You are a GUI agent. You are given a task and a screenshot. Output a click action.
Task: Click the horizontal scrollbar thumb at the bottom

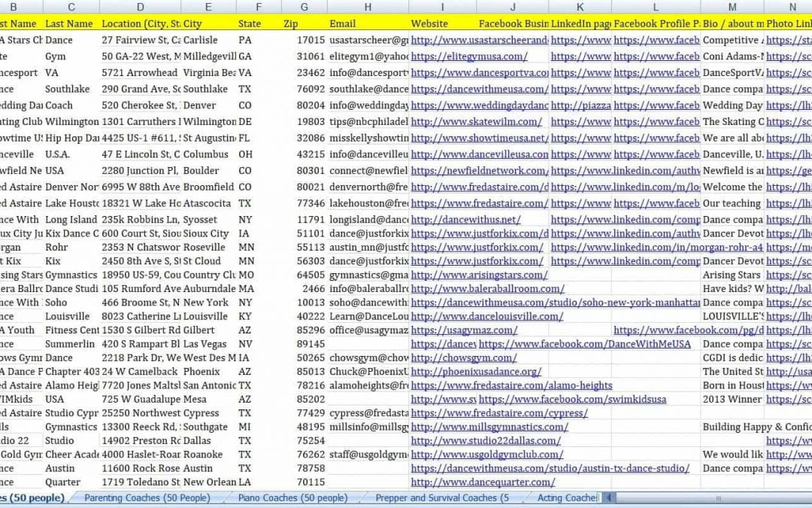click(x=717, y=497)
